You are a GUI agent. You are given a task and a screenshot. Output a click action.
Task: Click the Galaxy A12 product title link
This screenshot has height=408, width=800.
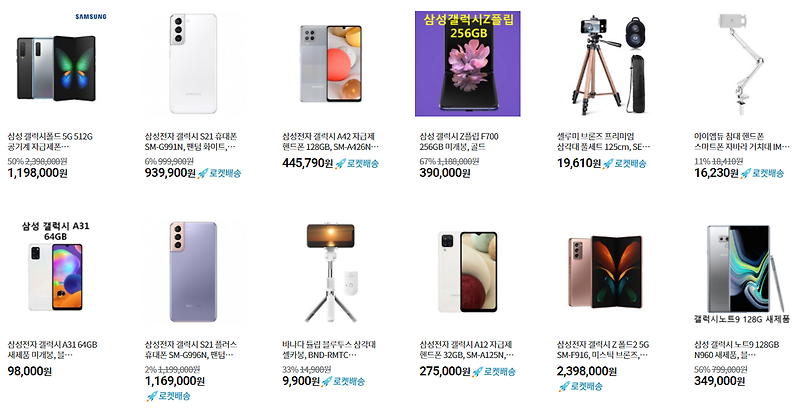coord(467,350)
